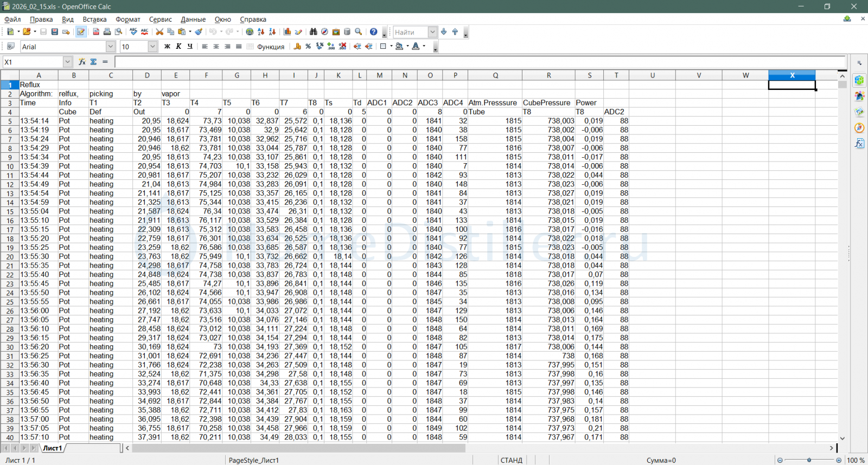Toggle italic formatting (K)
Image resolution: width=868 pixels, height=465 pixels.
click(x=178, y=47)
